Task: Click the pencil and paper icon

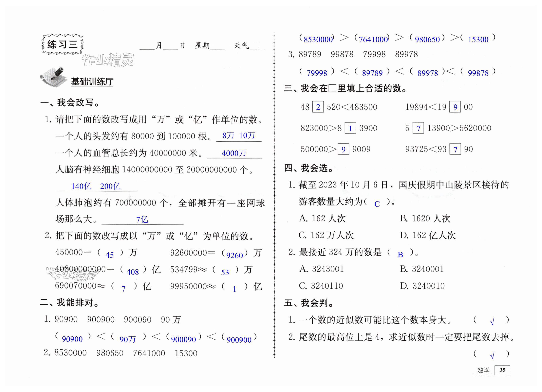Action: 54,77
